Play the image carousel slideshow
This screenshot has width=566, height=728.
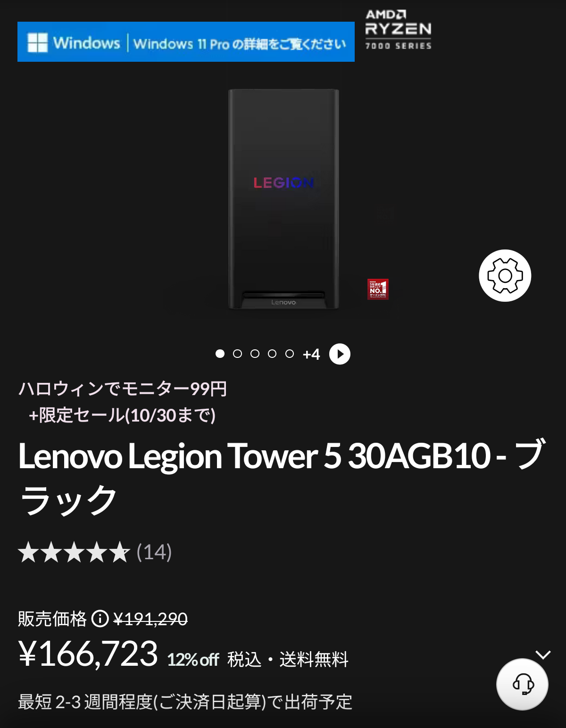(340, 354)
